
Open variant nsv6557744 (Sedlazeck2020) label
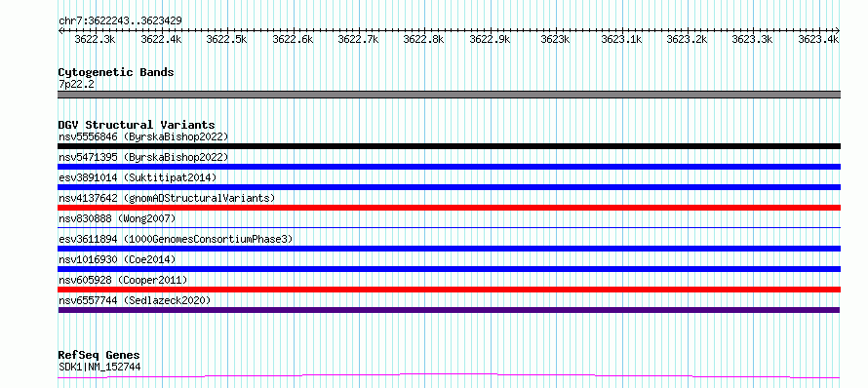point(135,300)
